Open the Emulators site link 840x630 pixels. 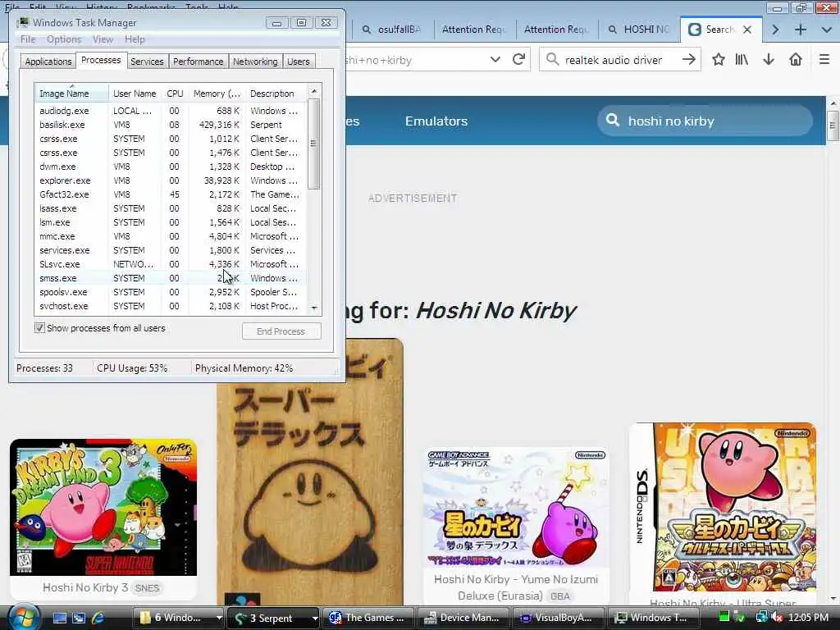[436, 121]
